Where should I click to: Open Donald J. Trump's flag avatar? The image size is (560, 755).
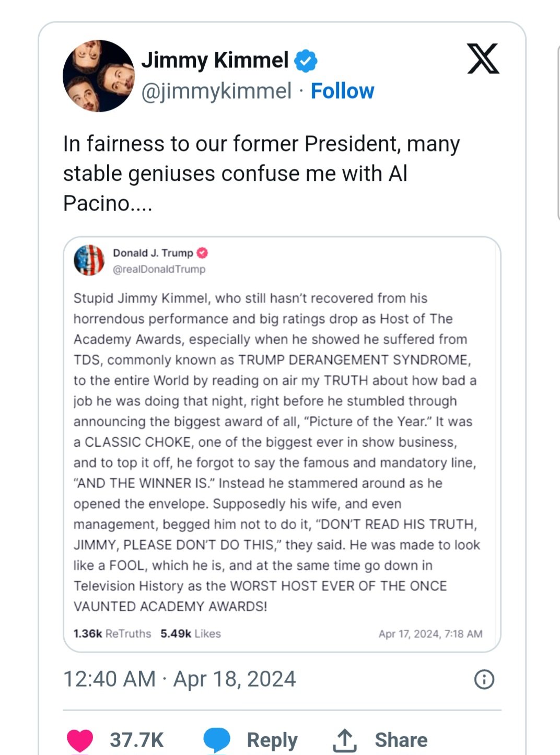click(89, 260)
